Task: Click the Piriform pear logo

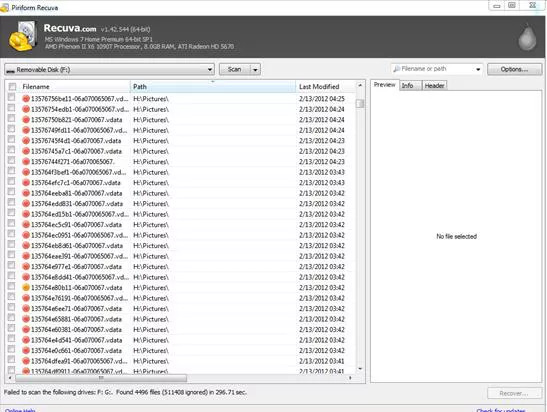Action: [x=527, y=37]
